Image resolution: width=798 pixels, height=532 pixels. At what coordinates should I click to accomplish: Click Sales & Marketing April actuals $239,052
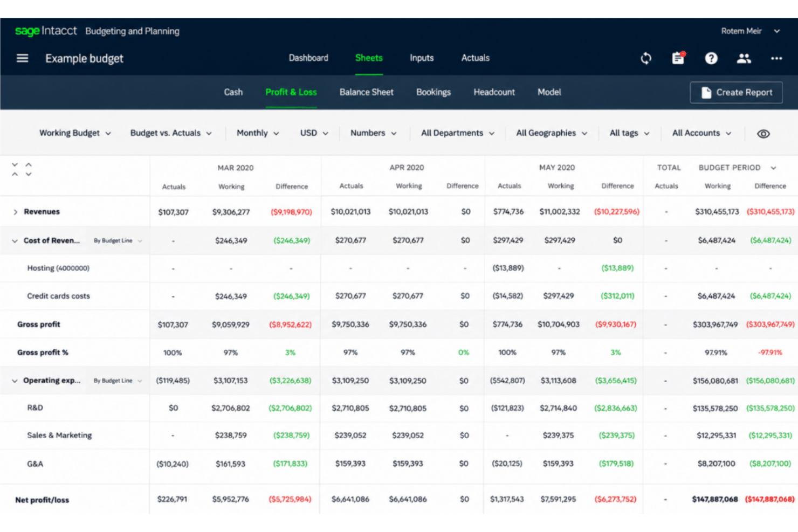pyautogui.click(x=350, y=435)
